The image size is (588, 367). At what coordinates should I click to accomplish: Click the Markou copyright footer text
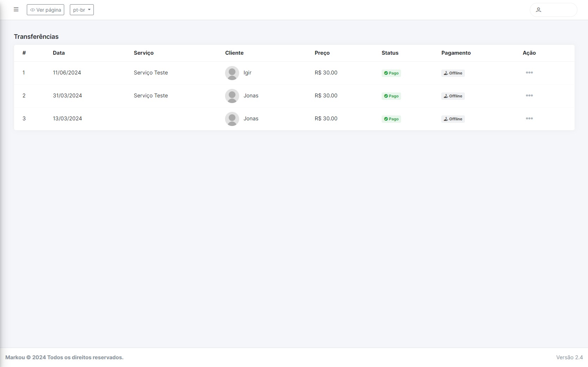[x=64, y=357]
